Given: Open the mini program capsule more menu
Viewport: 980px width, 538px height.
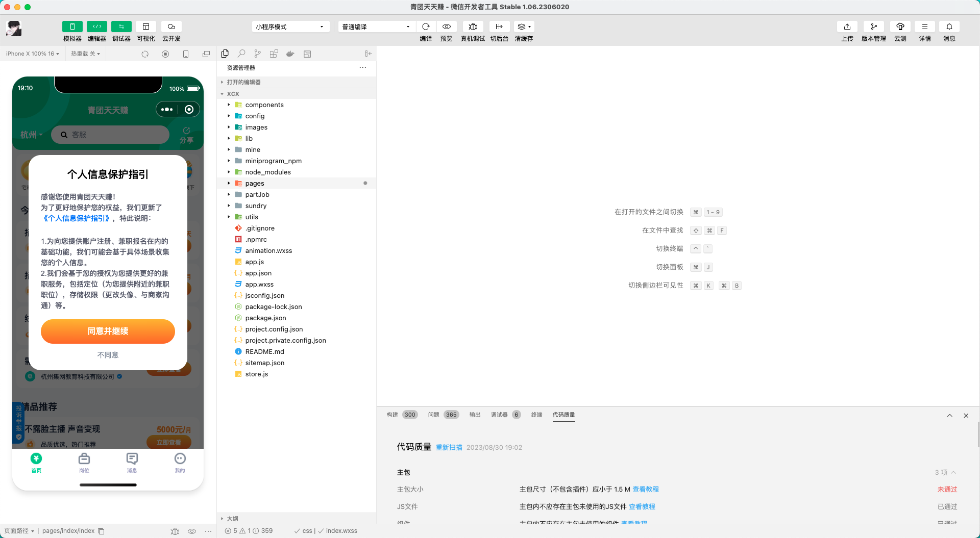Looking at the screenshot, I should [167, 109].
